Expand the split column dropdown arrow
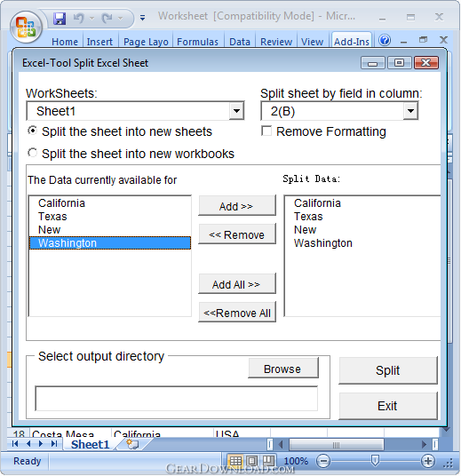Screen dimensions: 461x476 pyautogui.click(x=410, y=111)
